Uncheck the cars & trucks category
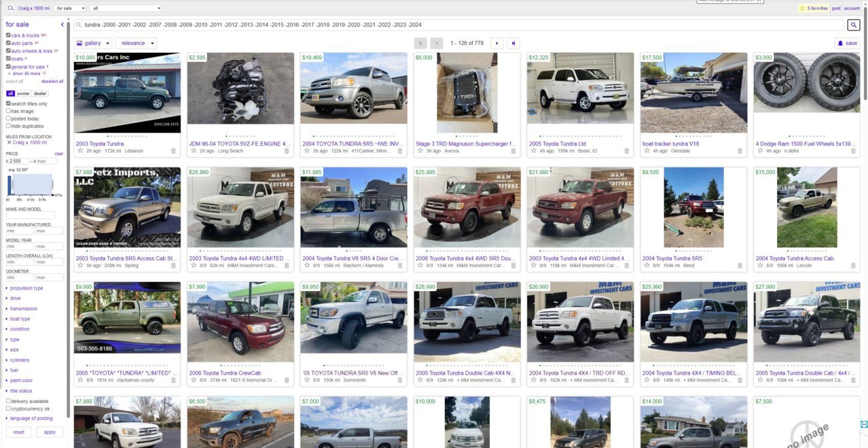 pos(8,35)
